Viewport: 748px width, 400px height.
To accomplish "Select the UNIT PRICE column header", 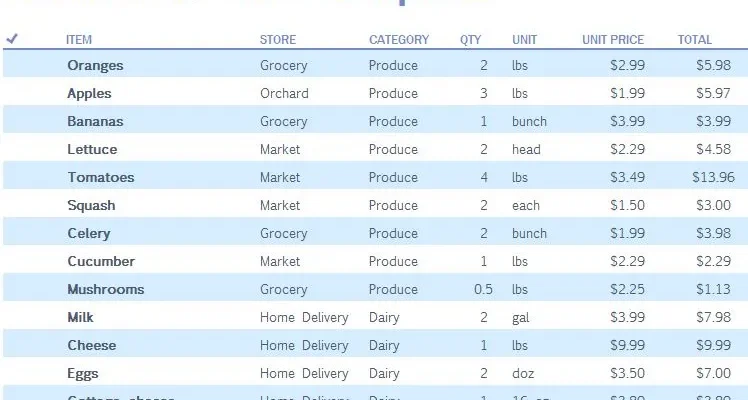I will [613, 40].
